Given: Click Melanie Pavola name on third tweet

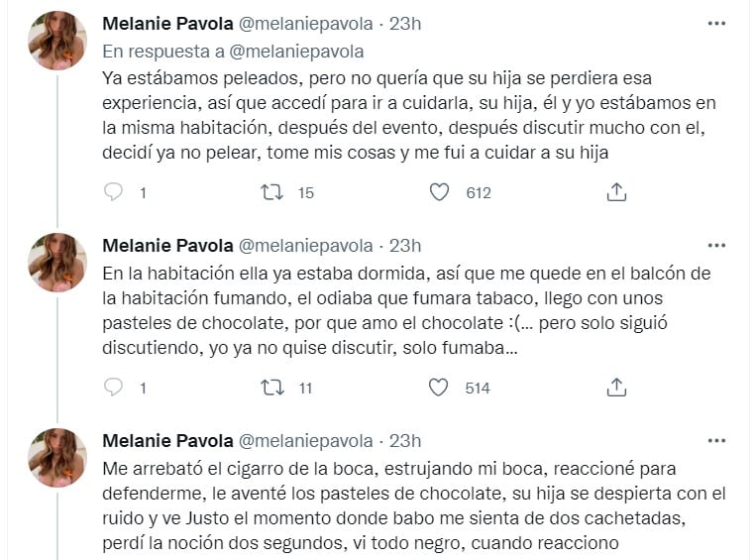Looking at the screenshot, I should pyautogui.click(x=167, y=441).
